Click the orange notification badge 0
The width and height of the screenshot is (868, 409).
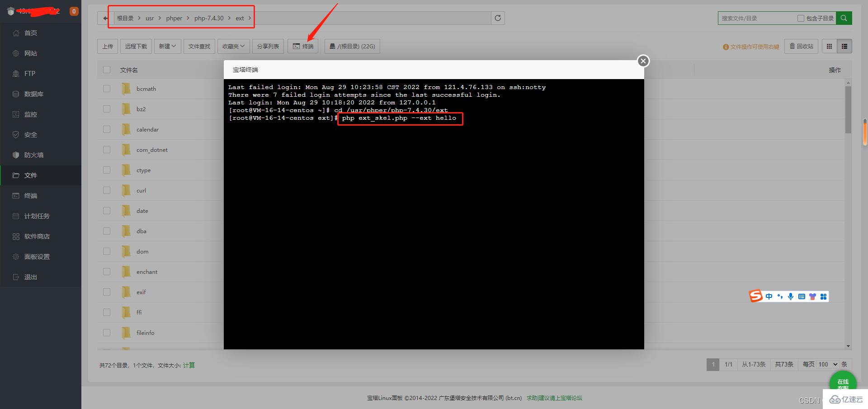coord(74,11)
